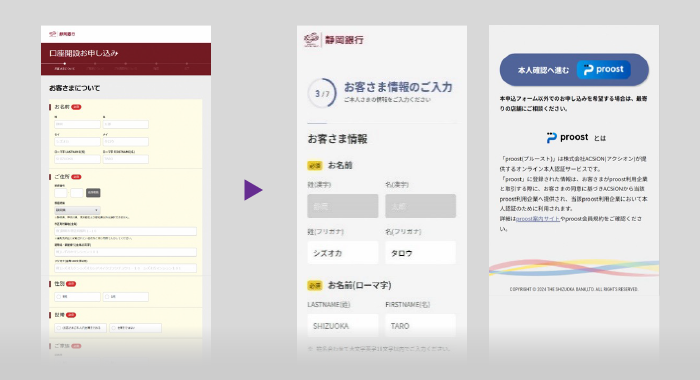This screenshot has height=380, width=700.
Task: Click the FIRSTNAME field containing TARO
Action: pos(421,326)
